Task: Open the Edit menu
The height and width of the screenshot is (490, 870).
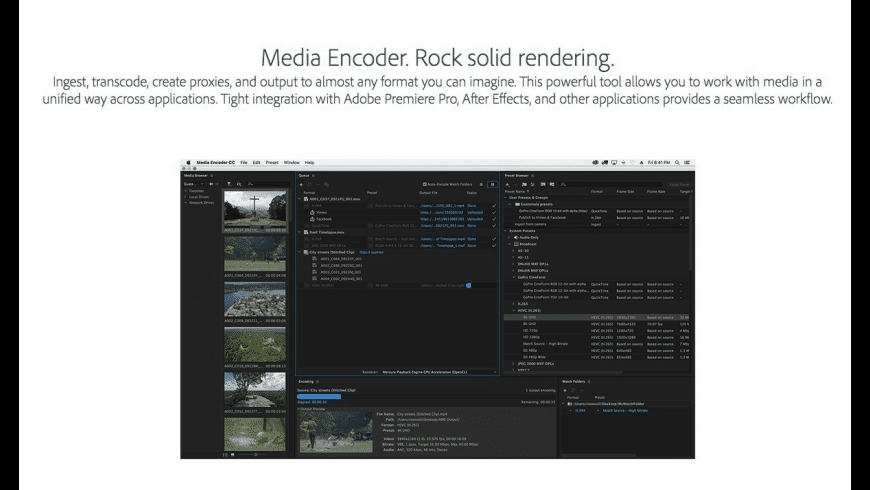Action: coord(256,163)
